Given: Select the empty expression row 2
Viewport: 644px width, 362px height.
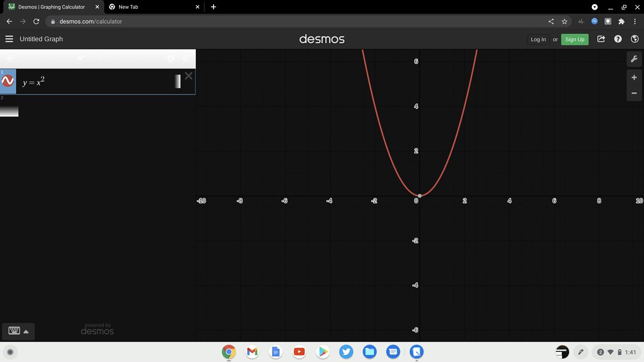Looking at the screenshot, I should click(98, 106).
